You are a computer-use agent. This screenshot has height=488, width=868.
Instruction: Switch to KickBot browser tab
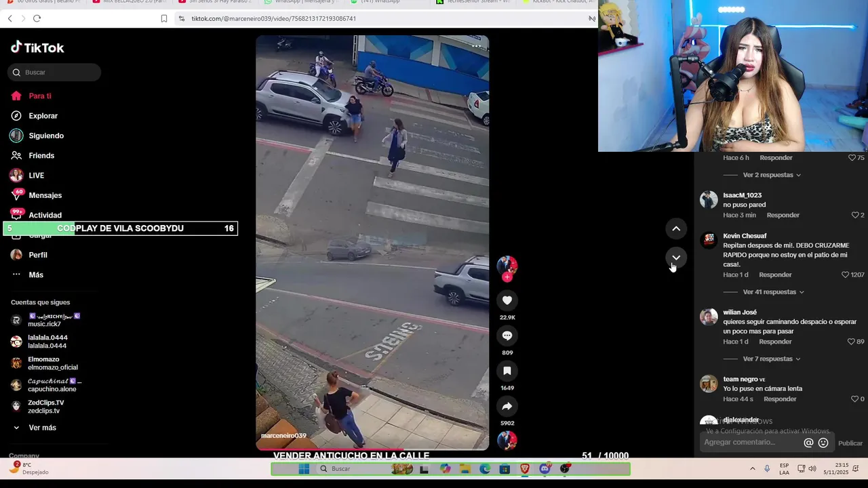[558, 2]
